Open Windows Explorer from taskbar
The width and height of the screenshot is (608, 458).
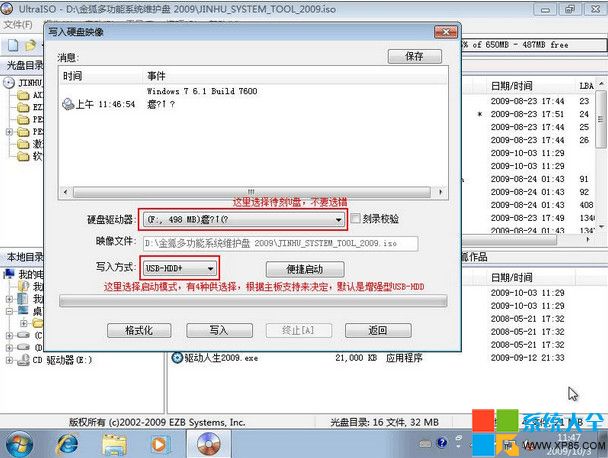pyautogui.click(x=114, y=444)
